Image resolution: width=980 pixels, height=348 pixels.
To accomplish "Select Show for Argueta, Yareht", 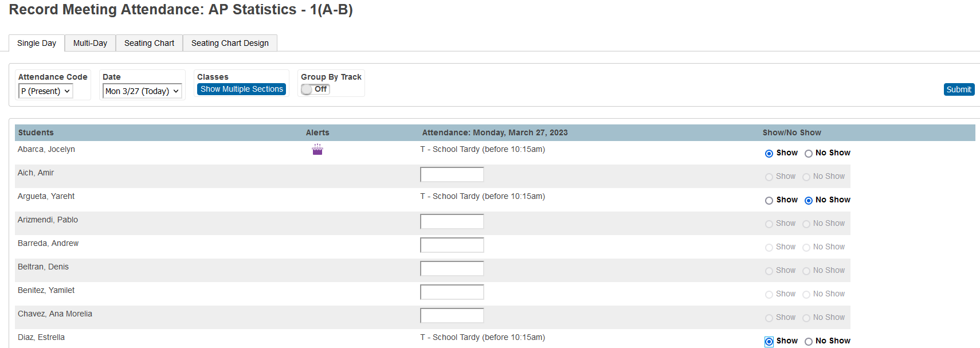I will point(769,200).
